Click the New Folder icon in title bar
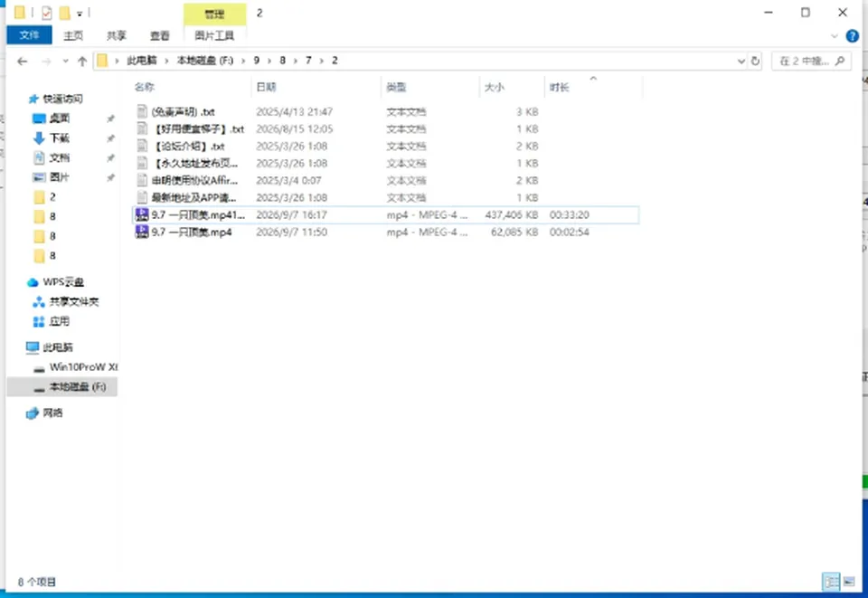Viewport: 868px width, 598px height. tap(65, 12)
